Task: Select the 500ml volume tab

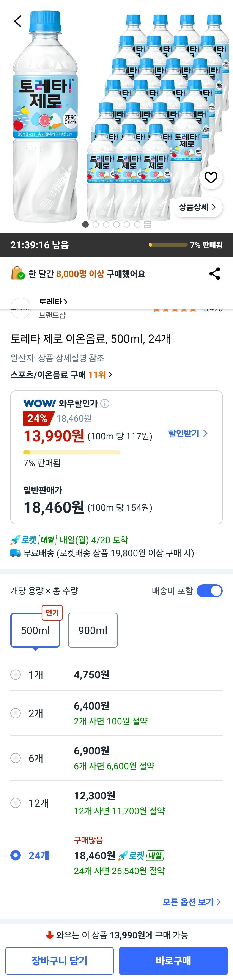Action: pyautogui.click(x=35, y=630)
